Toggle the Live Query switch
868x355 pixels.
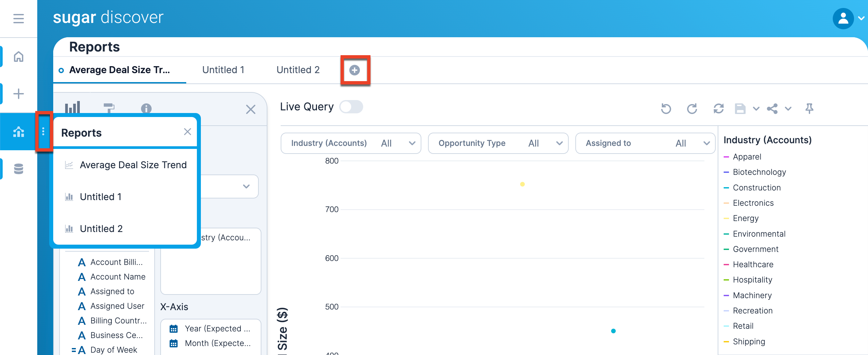(x=351, y=107)
